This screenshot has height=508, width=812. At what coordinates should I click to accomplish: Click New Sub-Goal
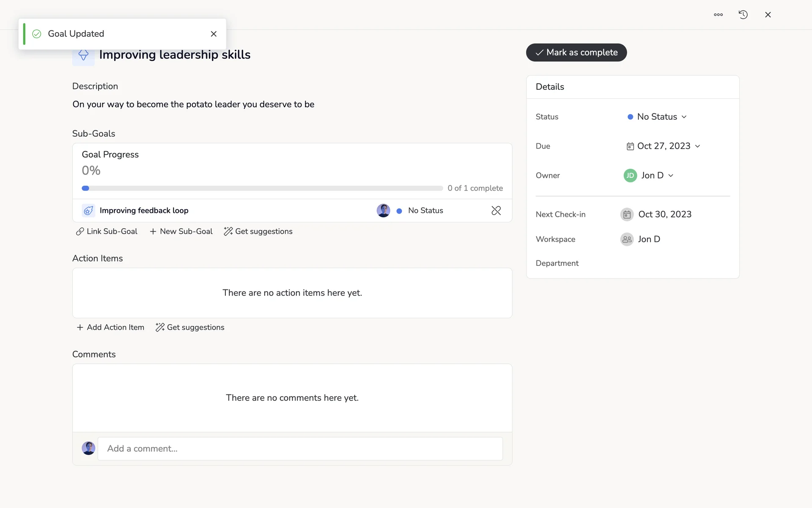(x=181, y=232)
